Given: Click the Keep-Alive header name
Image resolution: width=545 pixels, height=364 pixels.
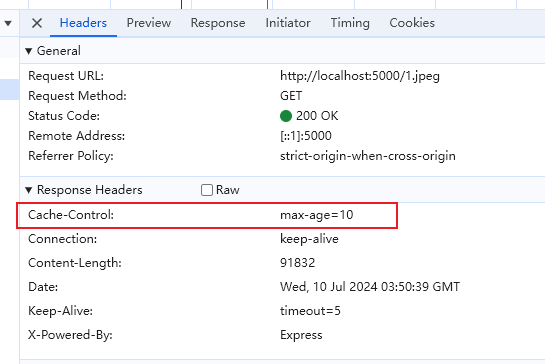Looking at the screenshot, I should pyautogui.click(x=60, y=311).
